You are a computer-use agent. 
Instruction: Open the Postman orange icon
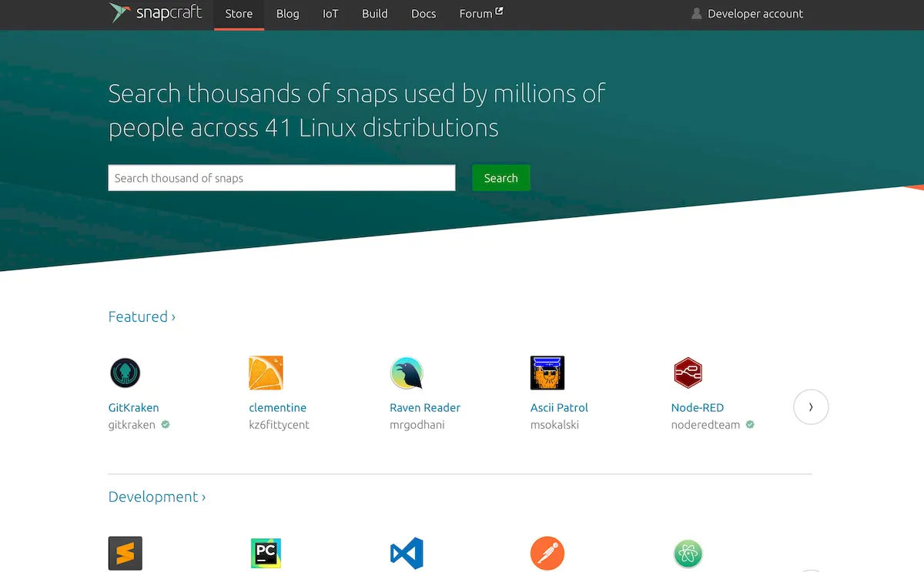pyautogui.click(x=547, y=553)
